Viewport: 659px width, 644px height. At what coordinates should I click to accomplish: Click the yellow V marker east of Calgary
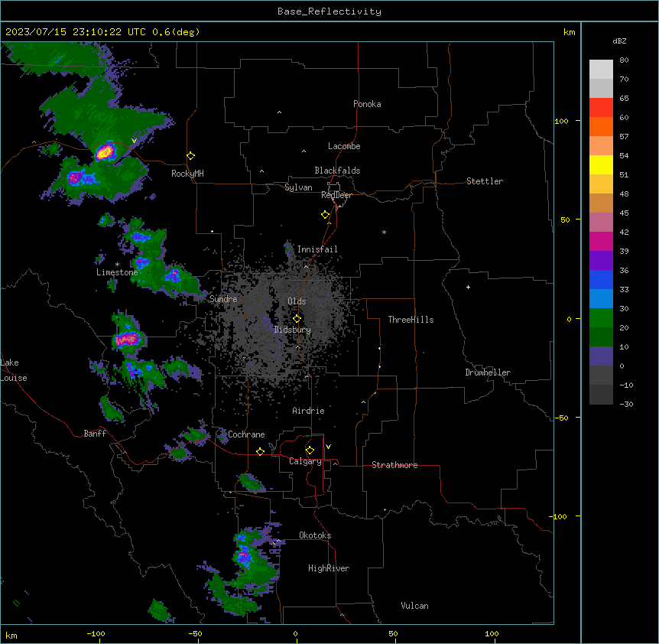coord(328,447)
